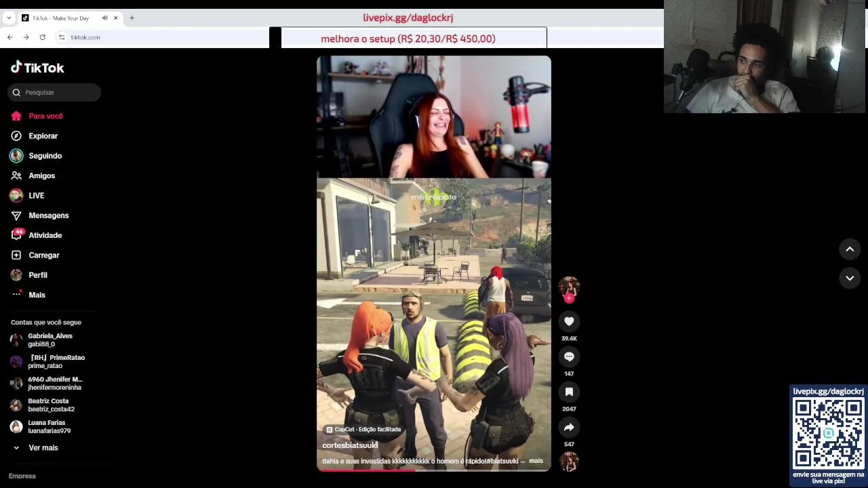The height and width of the screenshot is (488, 868).
Task: Open the Explorar page
Action: click(x=35, y=136)
